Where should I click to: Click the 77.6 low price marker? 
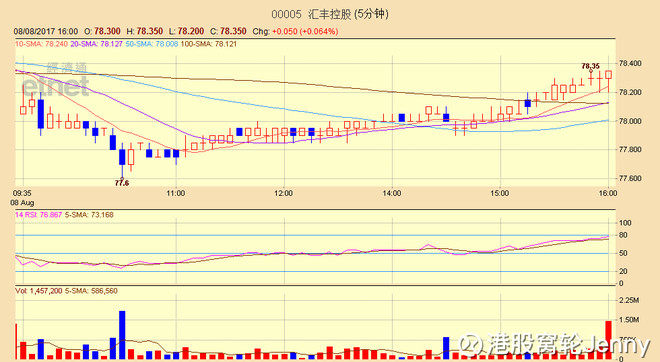click(122, 183)
